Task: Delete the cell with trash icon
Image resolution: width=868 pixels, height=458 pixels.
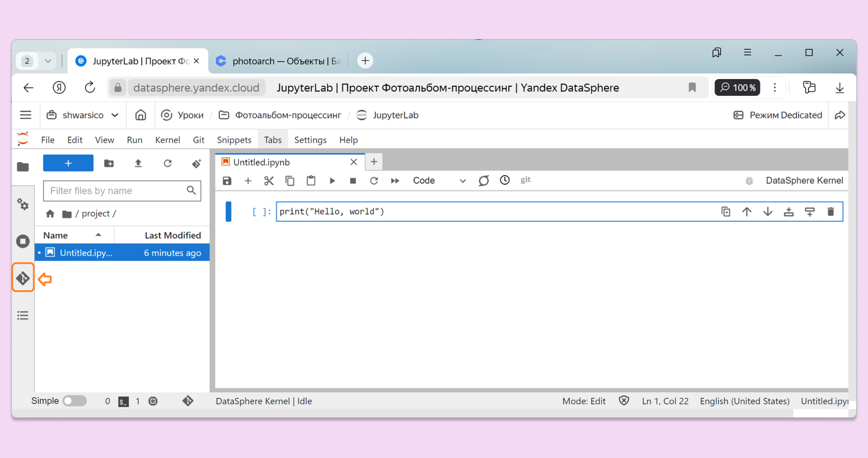Action: click(831, 212)
